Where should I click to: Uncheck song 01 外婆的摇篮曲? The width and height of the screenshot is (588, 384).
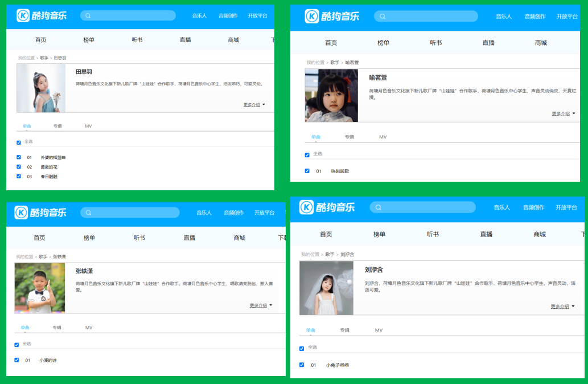(19, 157)
